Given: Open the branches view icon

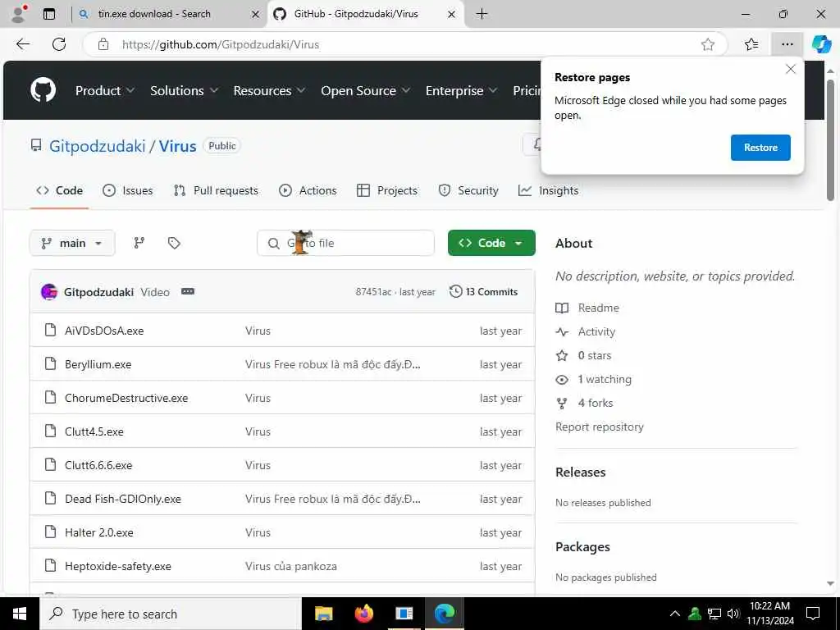Looking at the screenshot, I should (x=139, y=243).
